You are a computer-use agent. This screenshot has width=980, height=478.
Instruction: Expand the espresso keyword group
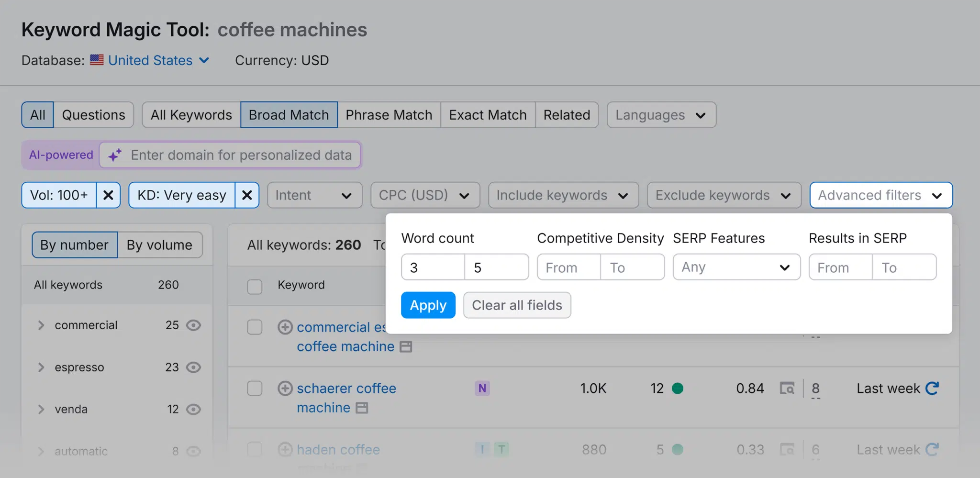pyautogui.click(x=41, y=367)
